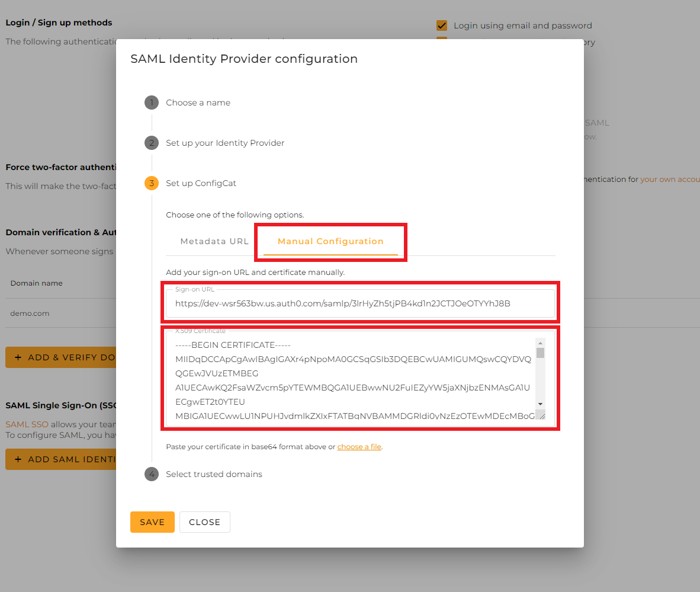This screenshot has height=592, width=700.
Task: Open the "Set up your Identity Provider" step
Action: pyautogui.click(x=225, y=143)
